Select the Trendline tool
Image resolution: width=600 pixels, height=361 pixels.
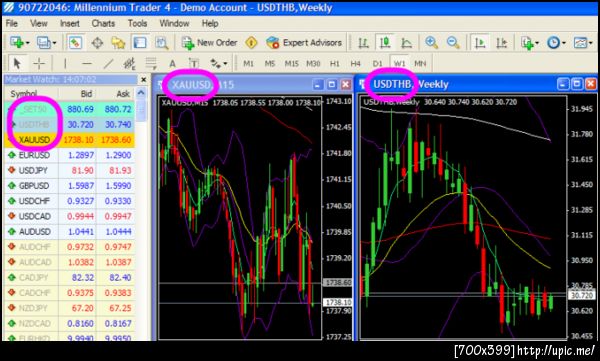108,64
